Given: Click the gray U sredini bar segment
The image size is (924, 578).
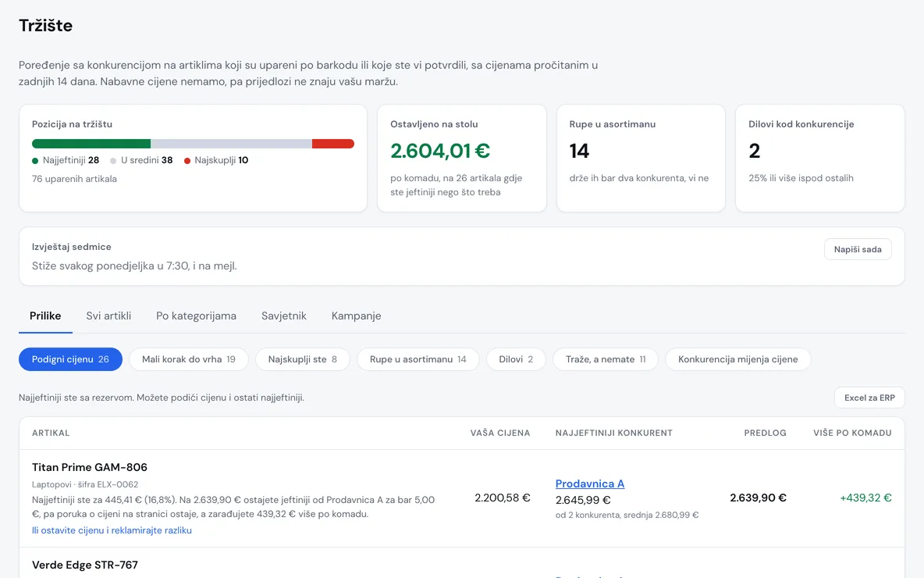Looking at the screenshot, I should tap(232, 143).
